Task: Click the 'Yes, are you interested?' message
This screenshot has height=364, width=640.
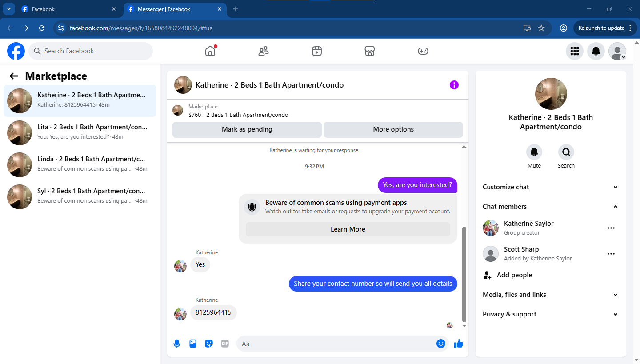Action: coord(417,185)
